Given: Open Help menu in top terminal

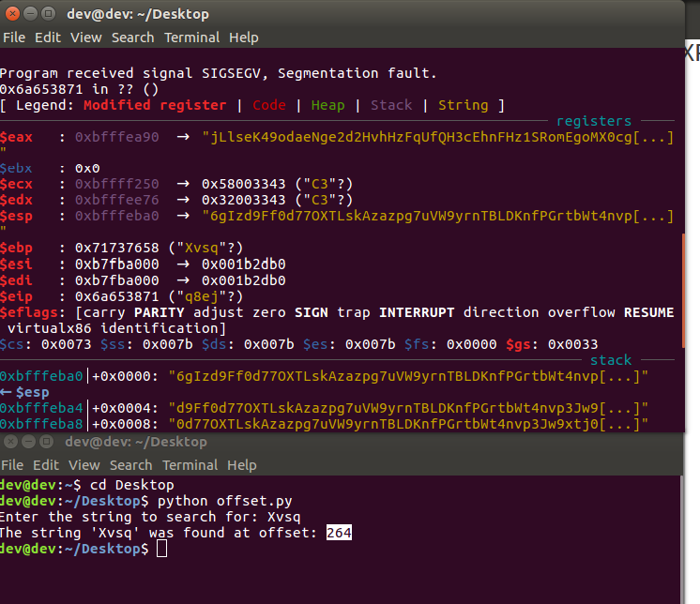Looking at the screenshot, I should click(x=244, y=38).
